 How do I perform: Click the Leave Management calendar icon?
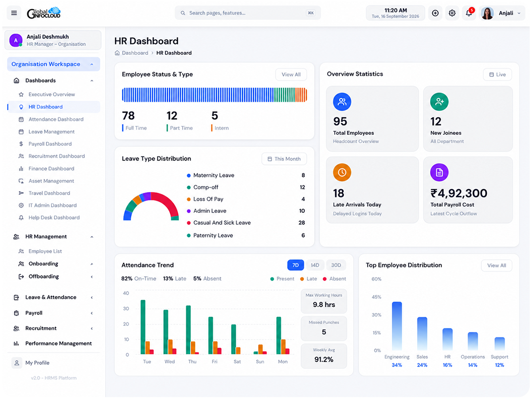coord(21,132)
